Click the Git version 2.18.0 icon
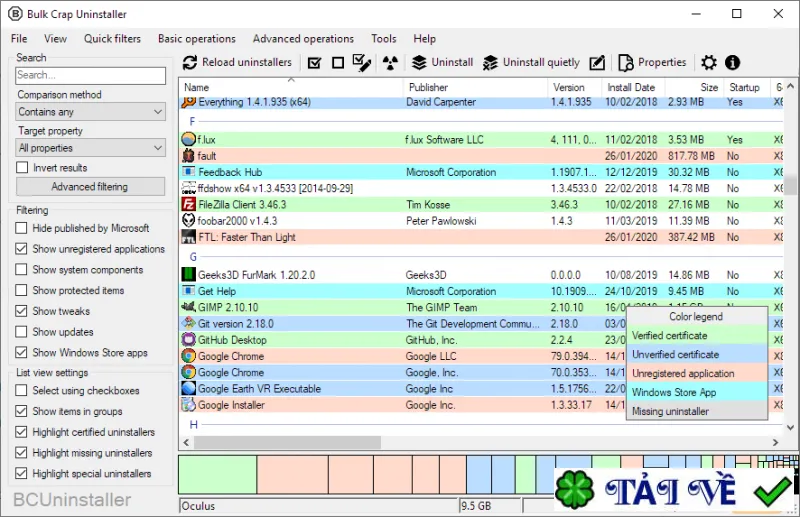 pyautogui.click(x=189, y=323)
